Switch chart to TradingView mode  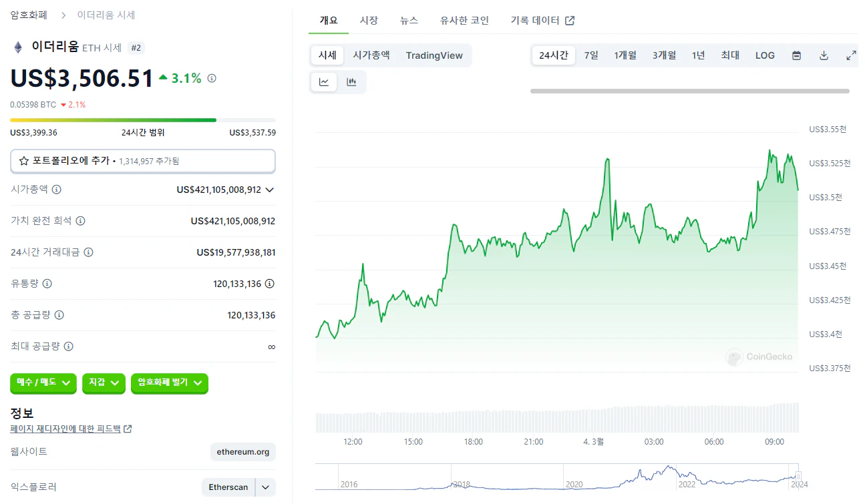pos(434,55)
